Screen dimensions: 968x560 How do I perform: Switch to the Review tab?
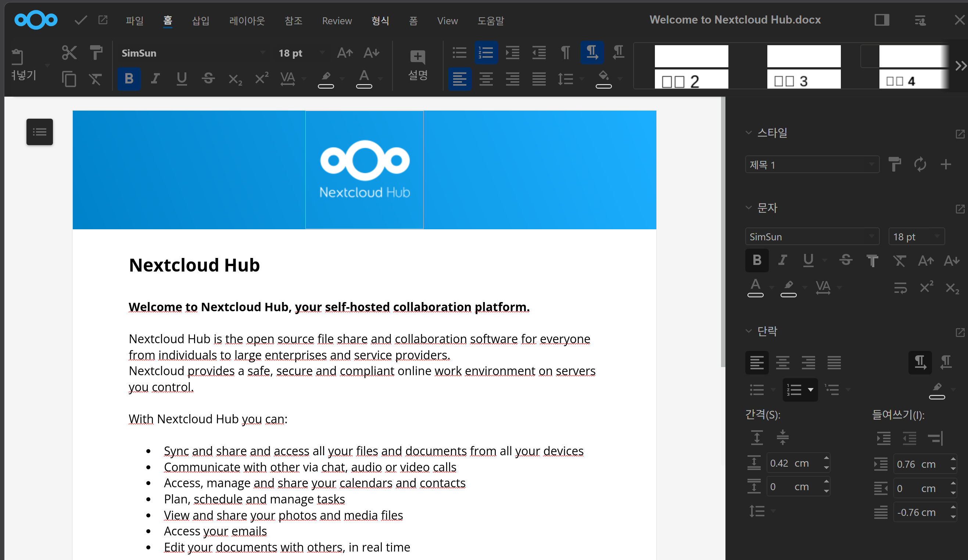(x=337, y=20)
